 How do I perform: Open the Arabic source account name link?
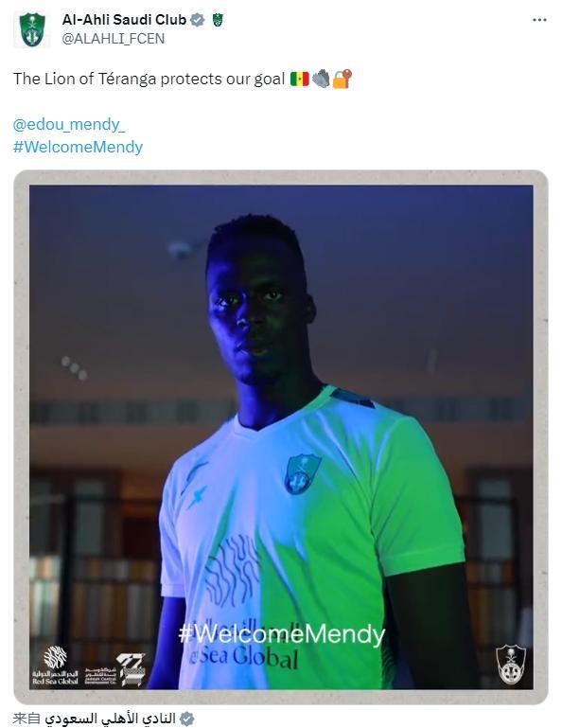110,719
